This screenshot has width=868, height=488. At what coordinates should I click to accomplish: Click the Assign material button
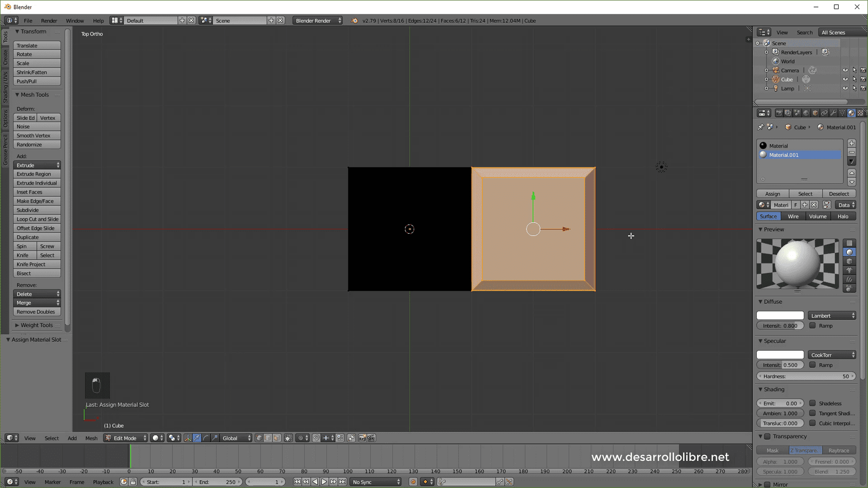pos(773,194)
